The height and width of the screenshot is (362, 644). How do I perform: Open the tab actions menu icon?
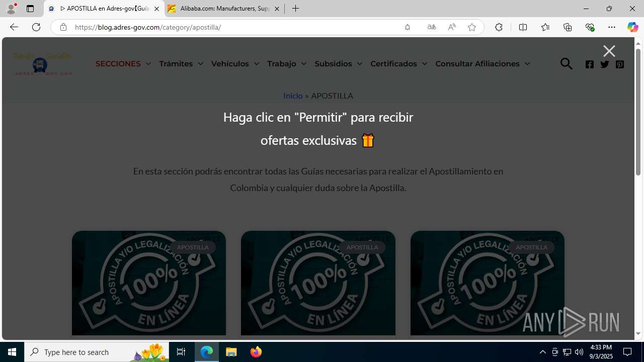point(30,9)
